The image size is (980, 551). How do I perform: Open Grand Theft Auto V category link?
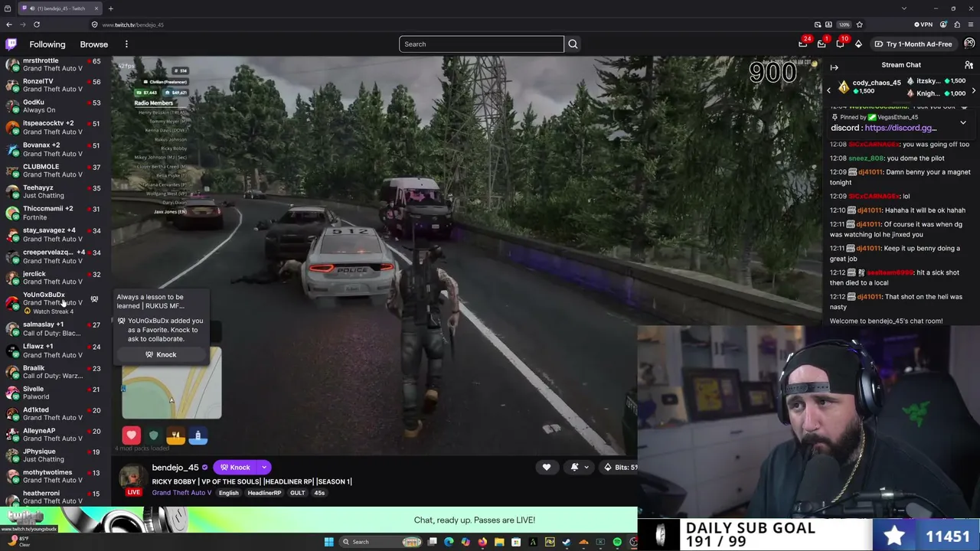(x=181, y=493)
